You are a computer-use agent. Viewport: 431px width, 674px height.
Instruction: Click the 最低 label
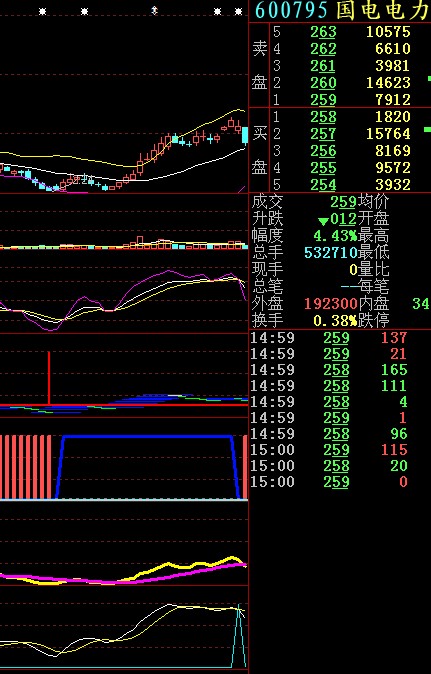tap(373, 253)
